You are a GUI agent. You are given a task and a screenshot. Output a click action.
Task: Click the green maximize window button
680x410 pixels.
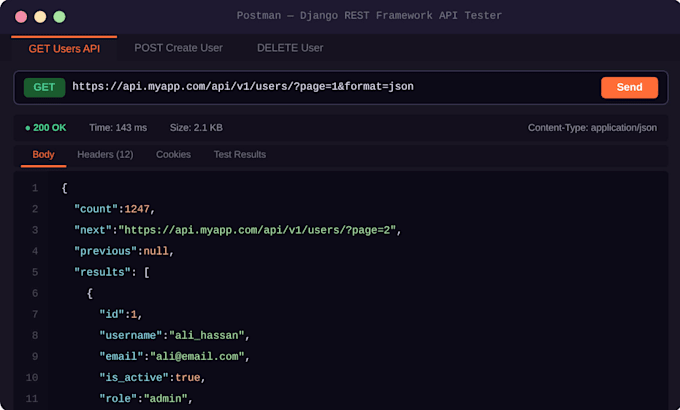click(59, 17)
